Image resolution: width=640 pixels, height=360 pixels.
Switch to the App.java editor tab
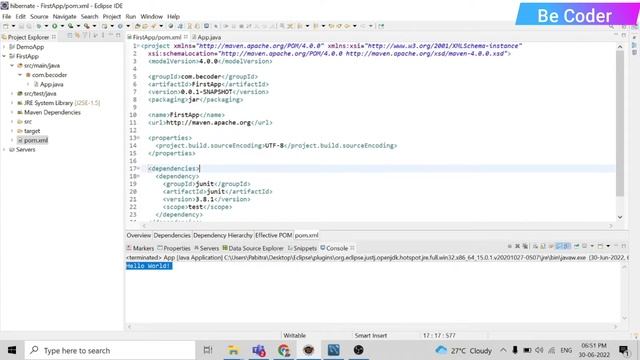pos(207,37)
